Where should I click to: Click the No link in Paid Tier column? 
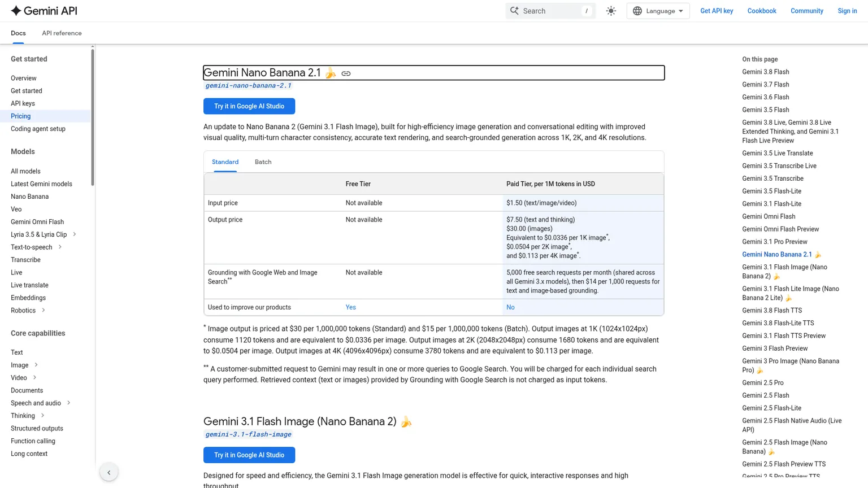pos(510,307)
